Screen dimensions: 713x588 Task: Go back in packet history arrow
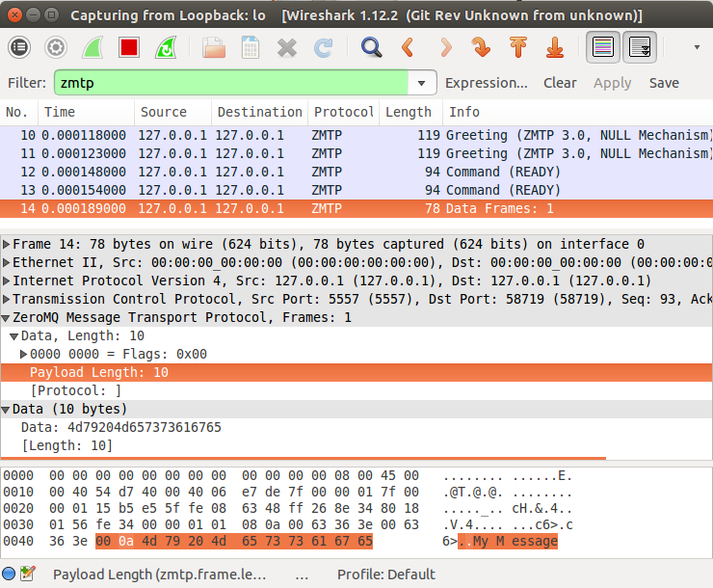tap(408, 47)
